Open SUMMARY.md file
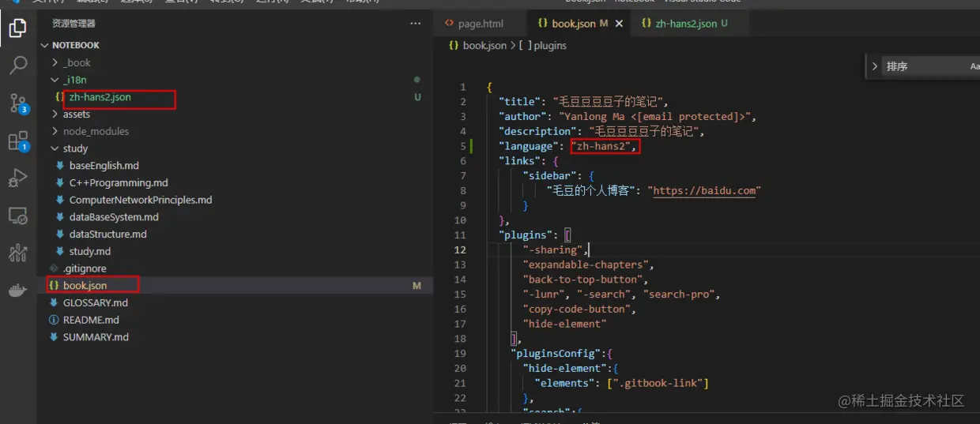 [96, 337]
